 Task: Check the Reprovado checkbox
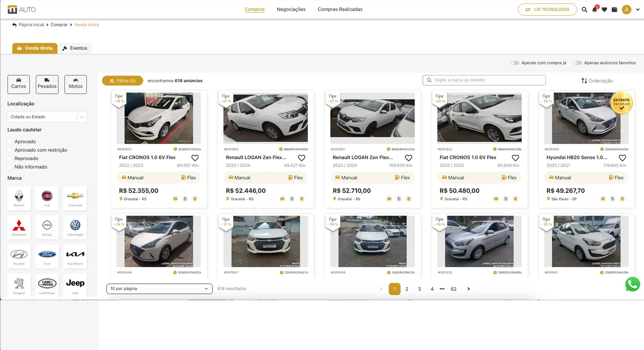10,158
